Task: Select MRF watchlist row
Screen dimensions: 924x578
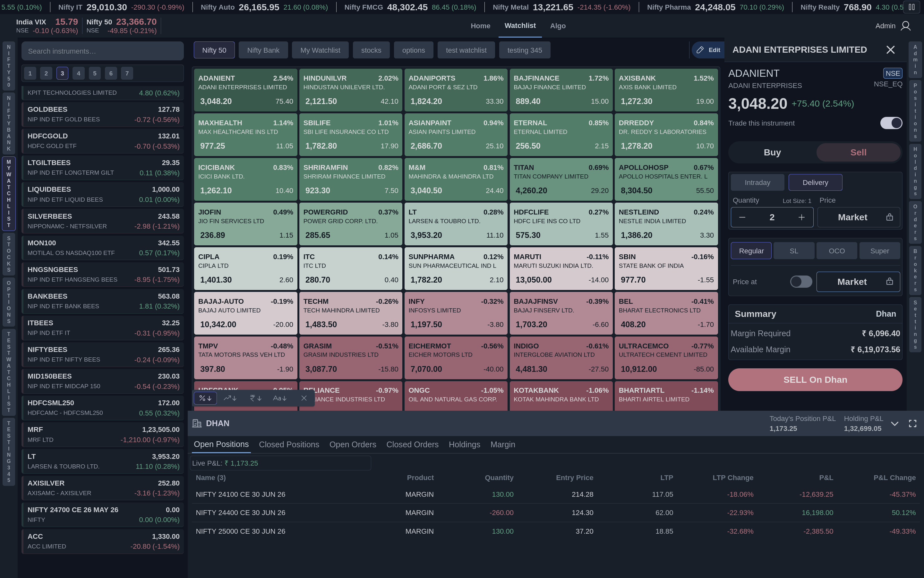Action: (103, 434)
